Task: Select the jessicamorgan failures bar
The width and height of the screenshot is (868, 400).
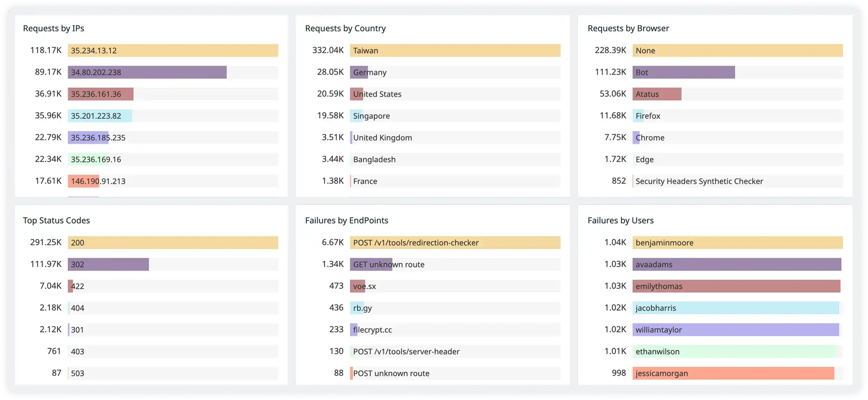Action: click(x=733, y=373)
